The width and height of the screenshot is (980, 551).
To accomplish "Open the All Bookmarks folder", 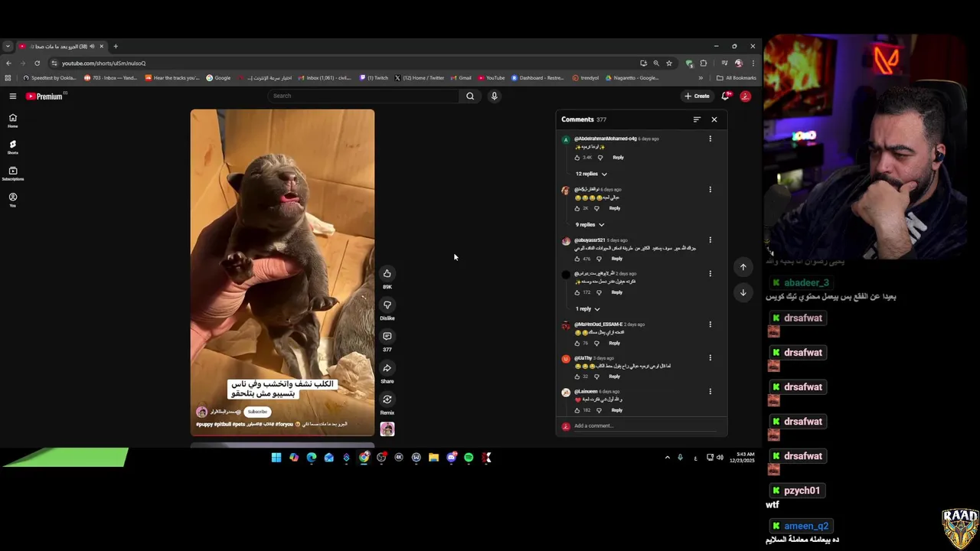I will [737, 77].
